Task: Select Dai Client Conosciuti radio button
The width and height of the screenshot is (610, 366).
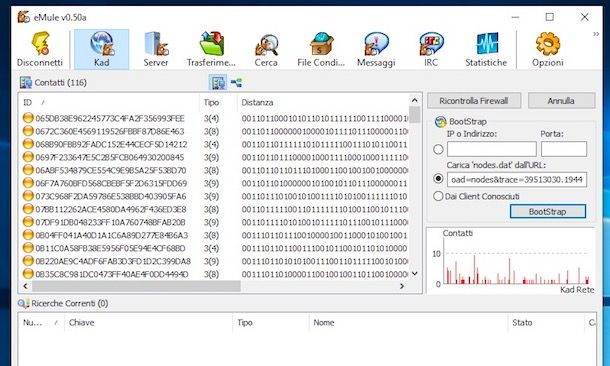Action: click(438, 196)
